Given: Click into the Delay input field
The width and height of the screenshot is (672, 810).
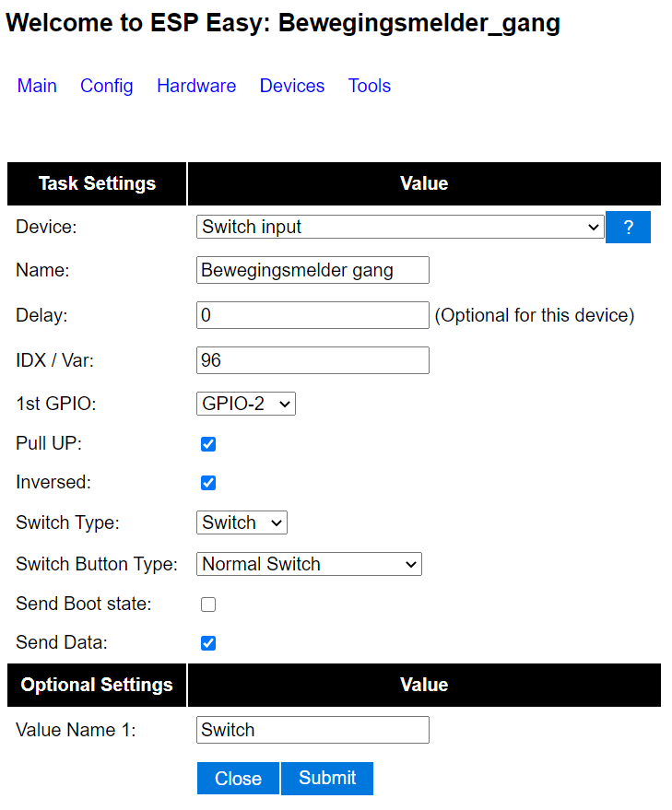Looking at the screenshot, I should [312, 315].
